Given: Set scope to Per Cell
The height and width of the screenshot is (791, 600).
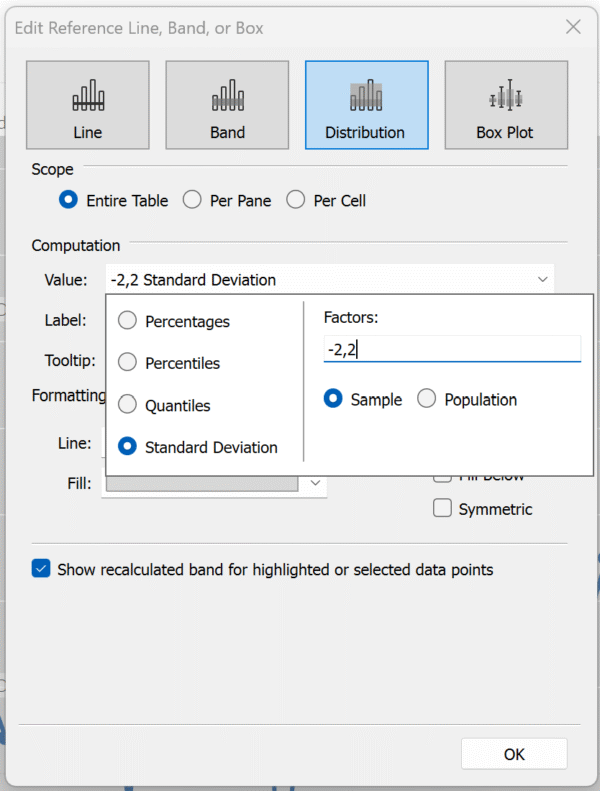Looking at the screenshot, I should (296, 200).
